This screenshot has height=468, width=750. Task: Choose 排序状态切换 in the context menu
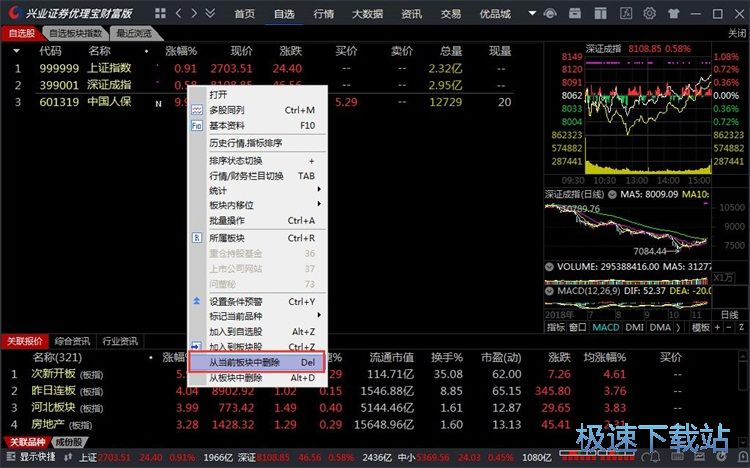[258, 161]
